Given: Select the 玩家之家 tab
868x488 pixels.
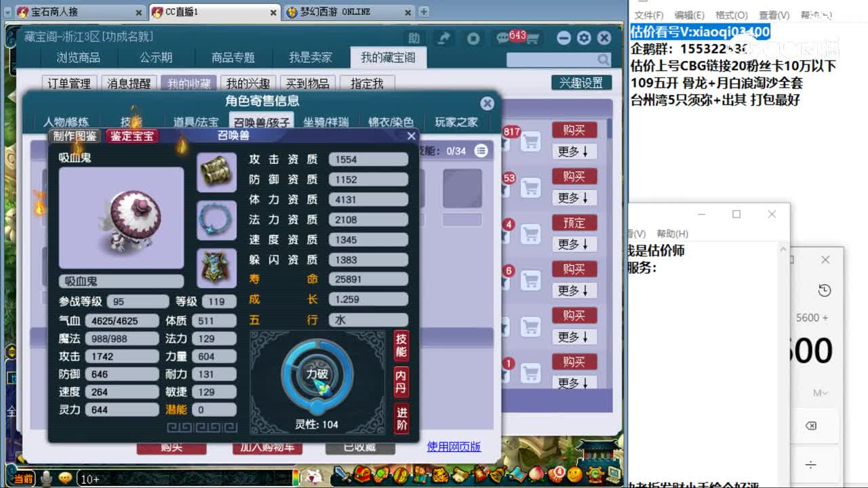Looking at the screenshot, I should click(x=456, y=122).
